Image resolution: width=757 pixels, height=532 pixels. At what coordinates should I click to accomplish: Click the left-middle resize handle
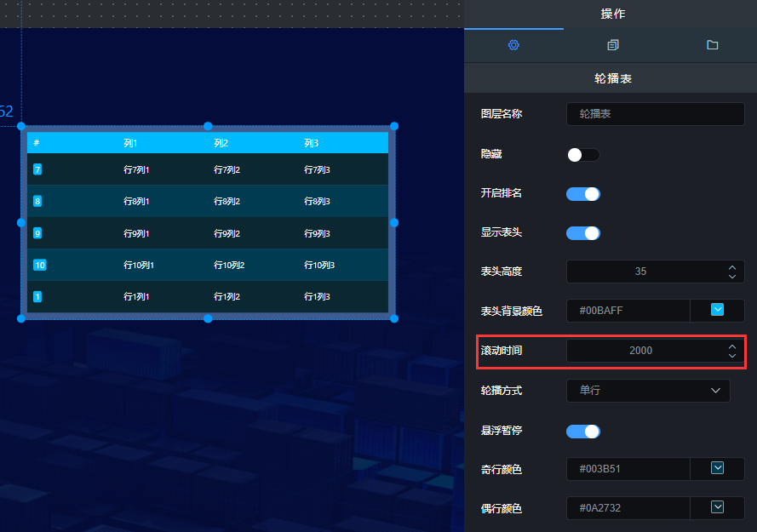(x=21, y=222)
